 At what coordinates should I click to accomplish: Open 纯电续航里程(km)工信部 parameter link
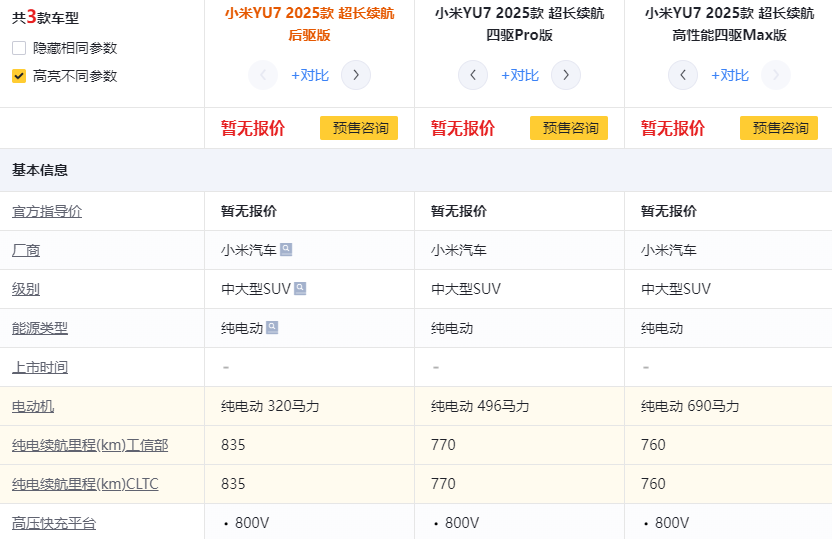(x=90, y=445)
